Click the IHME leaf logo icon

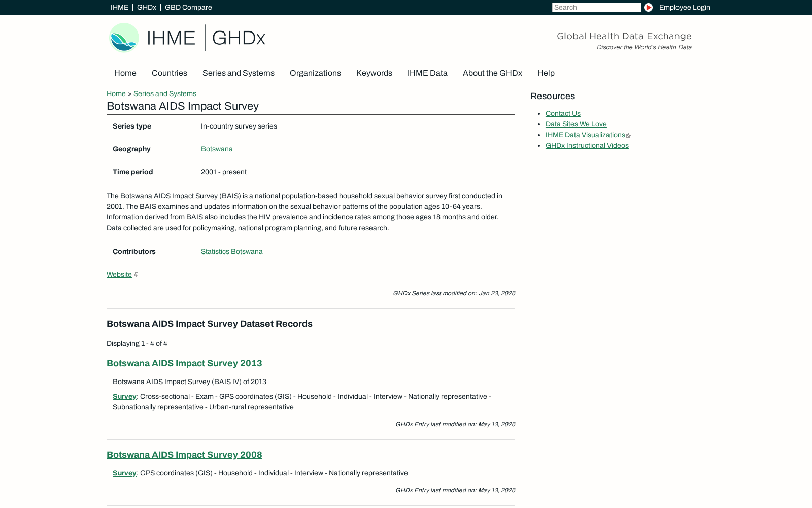click(124, 38)
